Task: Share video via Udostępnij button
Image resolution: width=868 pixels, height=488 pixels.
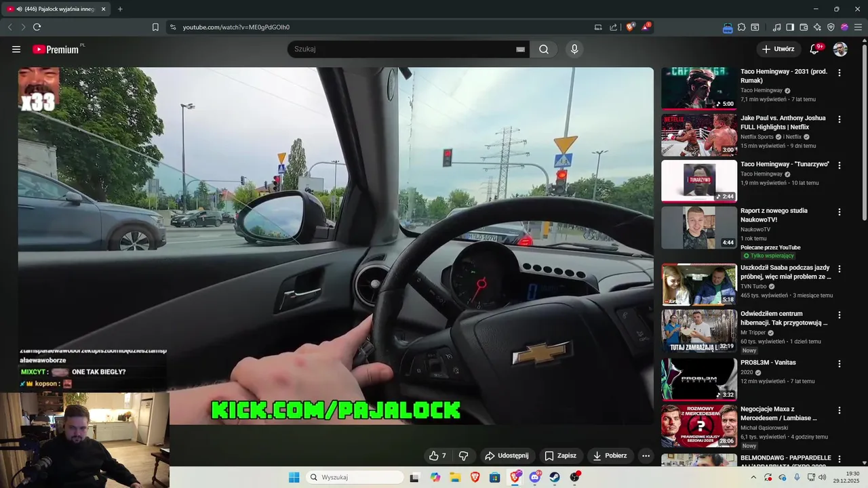Action: click(507, 456)
